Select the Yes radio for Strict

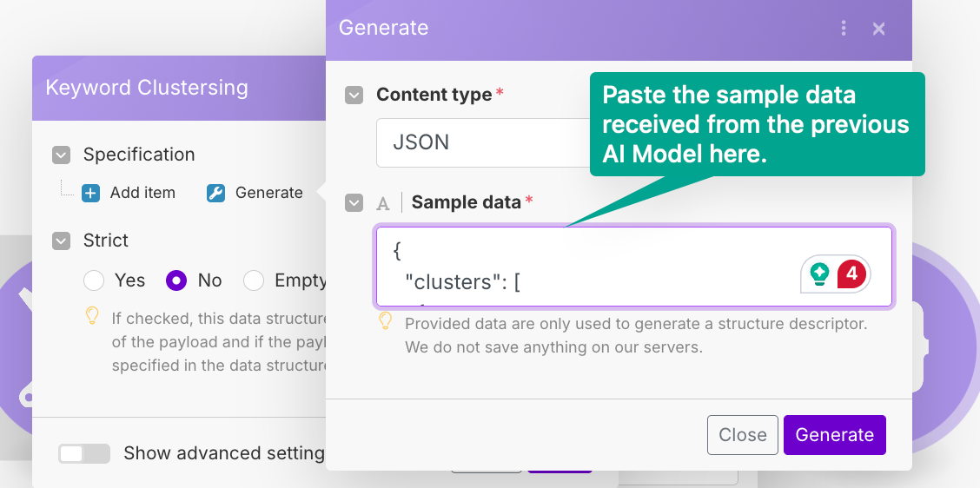point(94,280)
